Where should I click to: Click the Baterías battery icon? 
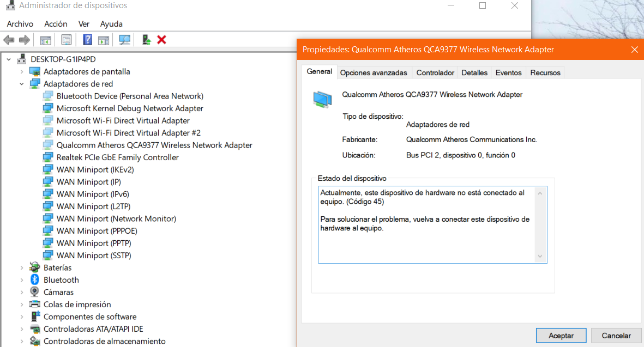coord(35,267)
